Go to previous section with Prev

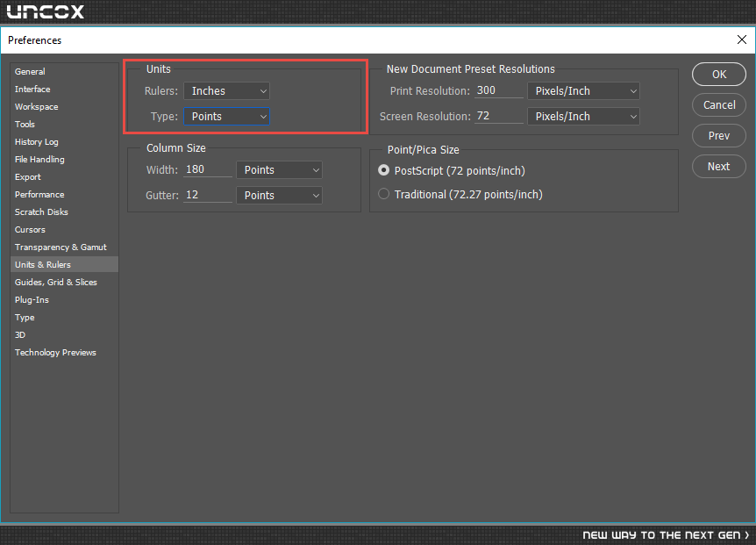[719, 135]
